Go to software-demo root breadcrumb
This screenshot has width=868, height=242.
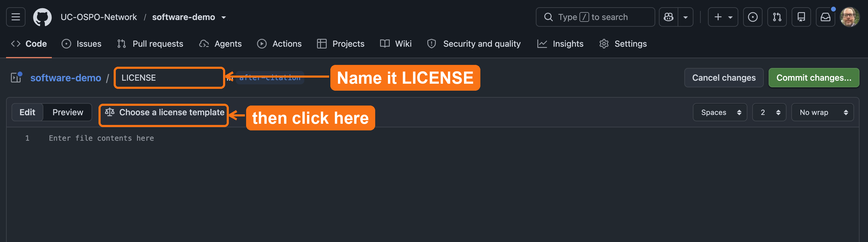coord(66,78)
